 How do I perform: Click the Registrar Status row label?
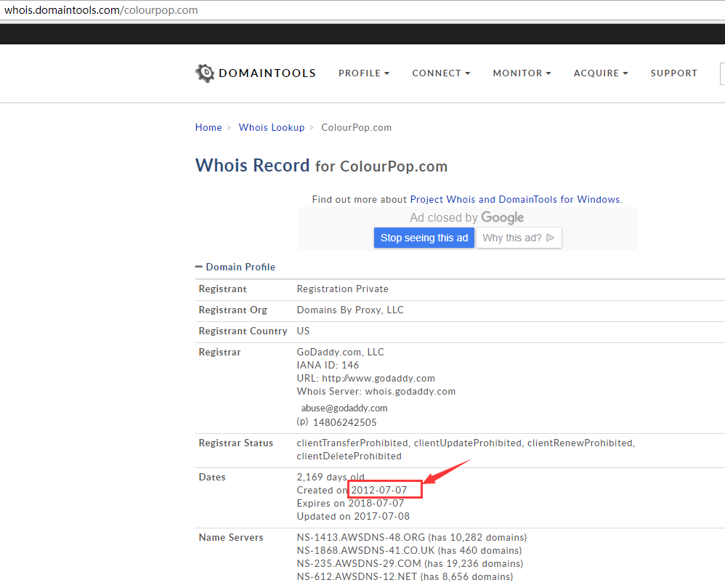coord(236,443)
